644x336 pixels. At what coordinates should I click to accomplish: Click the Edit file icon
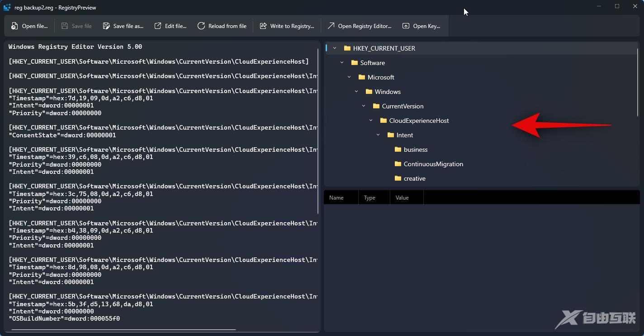click(x=158, y=26)
